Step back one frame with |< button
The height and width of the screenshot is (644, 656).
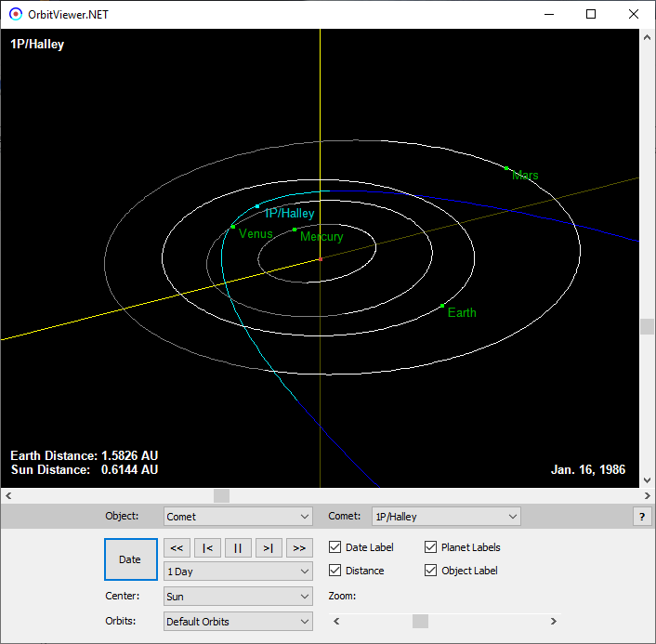(x=207, y=547)
